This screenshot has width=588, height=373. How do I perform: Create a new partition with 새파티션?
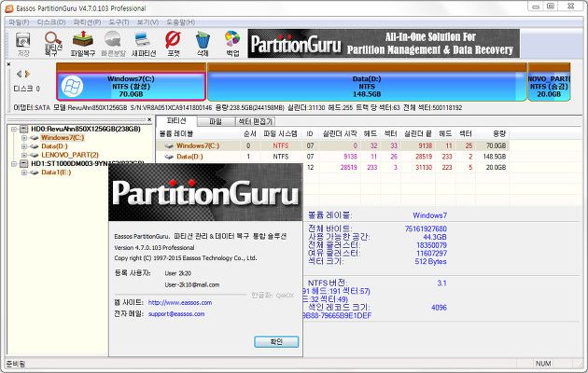(x=143, y=44)
